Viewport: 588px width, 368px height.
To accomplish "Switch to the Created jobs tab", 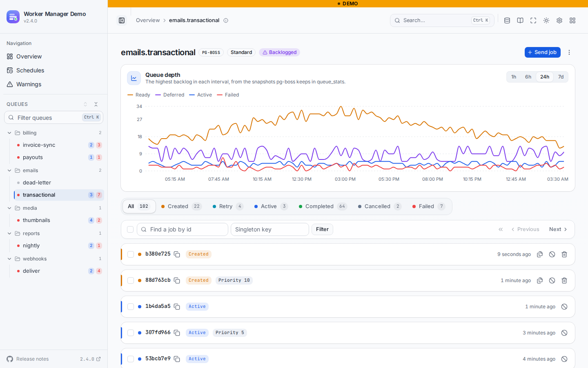I will 181,206.
